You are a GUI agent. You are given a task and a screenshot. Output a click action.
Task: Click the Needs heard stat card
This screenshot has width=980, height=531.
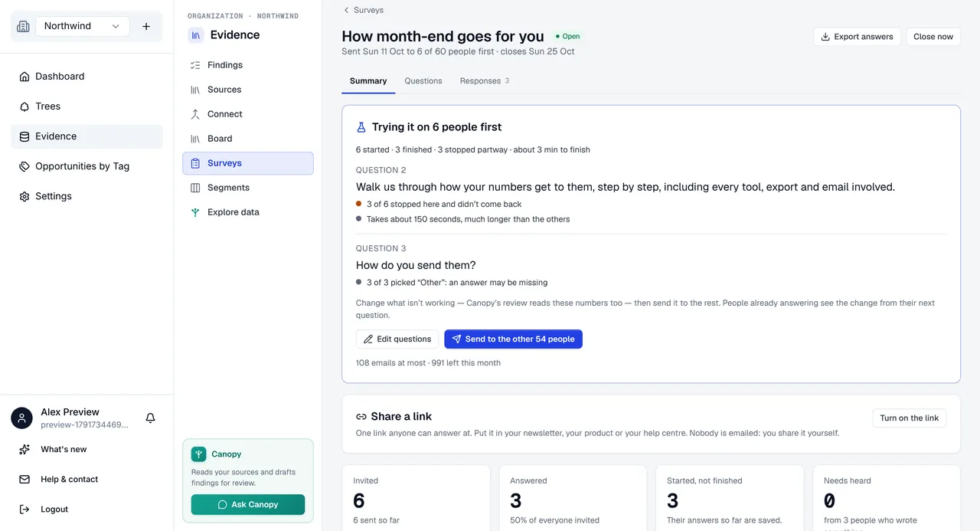(887, 498)
